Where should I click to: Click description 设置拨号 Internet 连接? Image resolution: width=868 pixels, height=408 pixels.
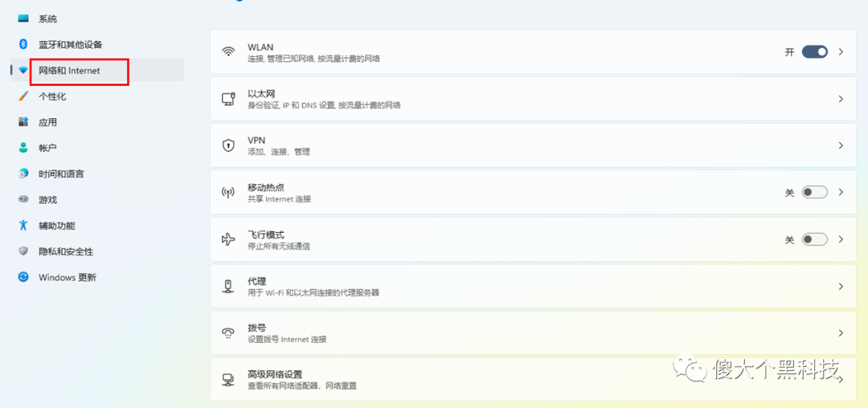pos(287,340)
